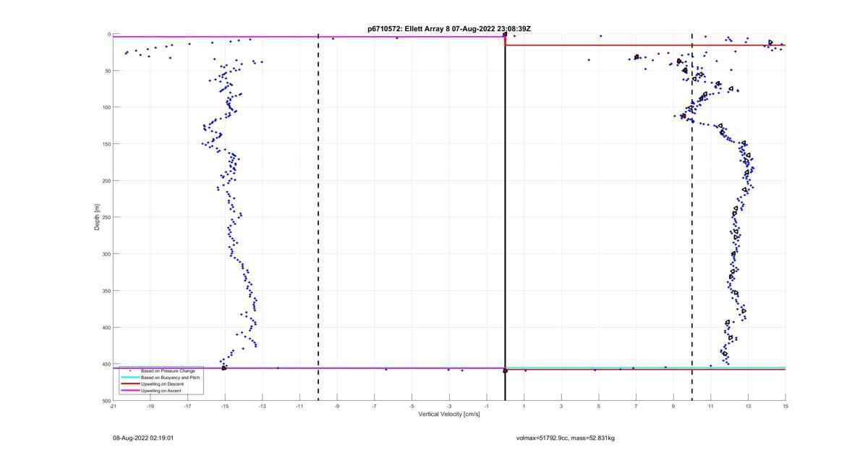868x450 pixels.
Task: Click the x-axis tick label '-3'
Action: tap(449, 407)
